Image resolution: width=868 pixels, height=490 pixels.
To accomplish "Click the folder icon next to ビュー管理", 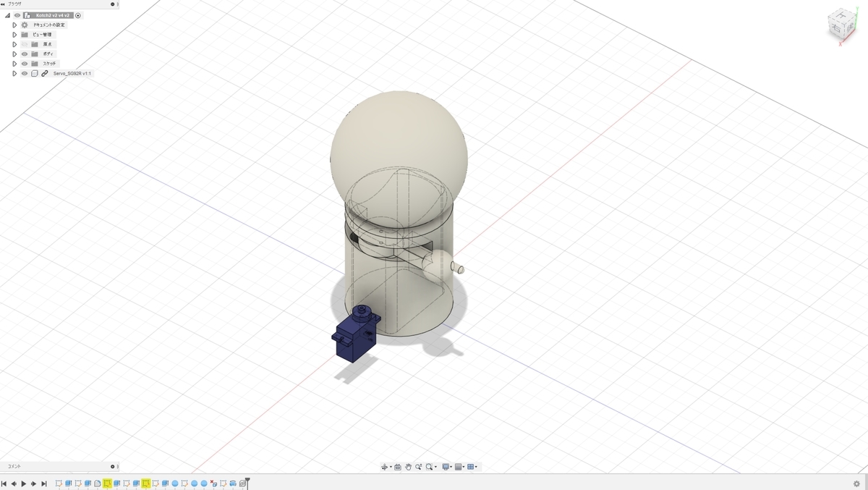I will coord(24,35).
